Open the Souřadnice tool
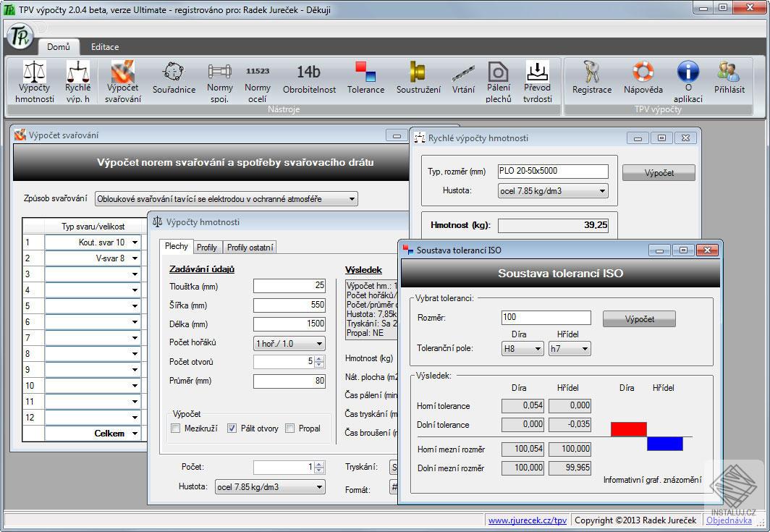The width and height of the screenshot is (770, 532). tap(174, 79)
